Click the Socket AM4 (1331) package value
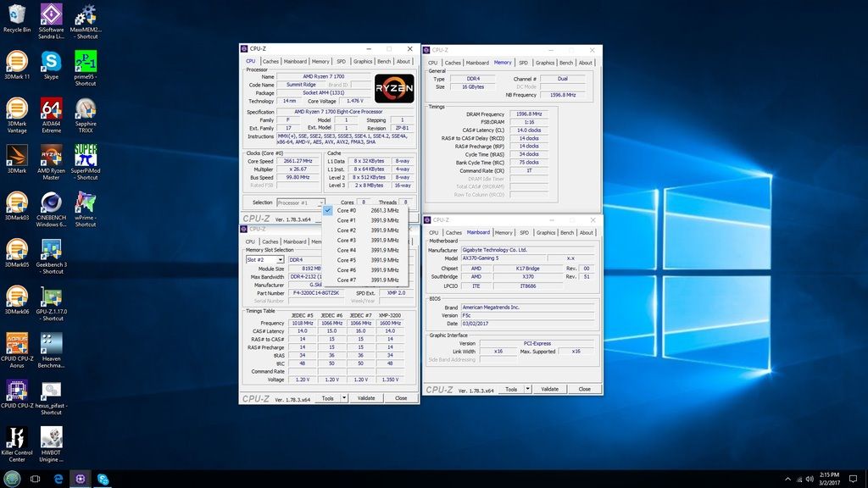 click(323, 93)
